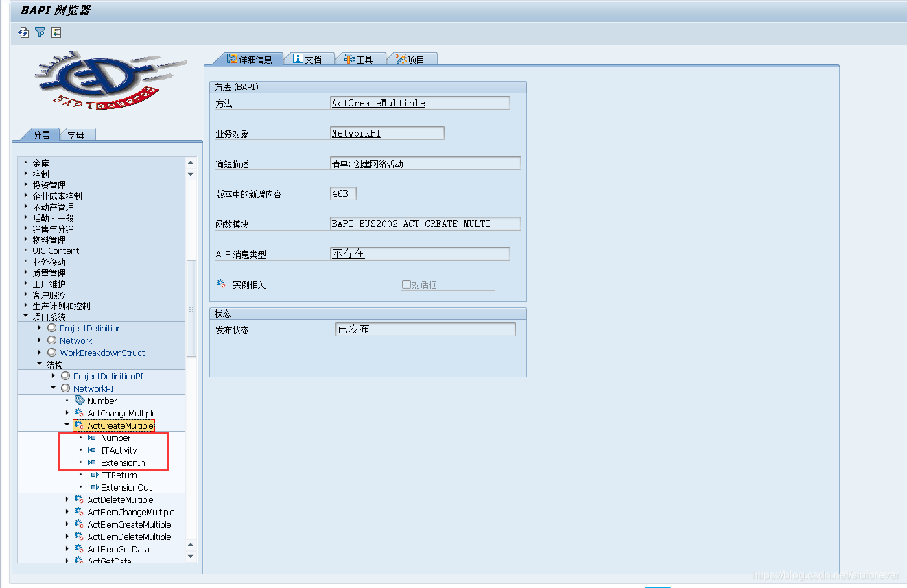Image resolution: width=907 pixels, height=588 pixels.
Task: Collapse the NetworkPI node arrow
Action: click(53, 388)
